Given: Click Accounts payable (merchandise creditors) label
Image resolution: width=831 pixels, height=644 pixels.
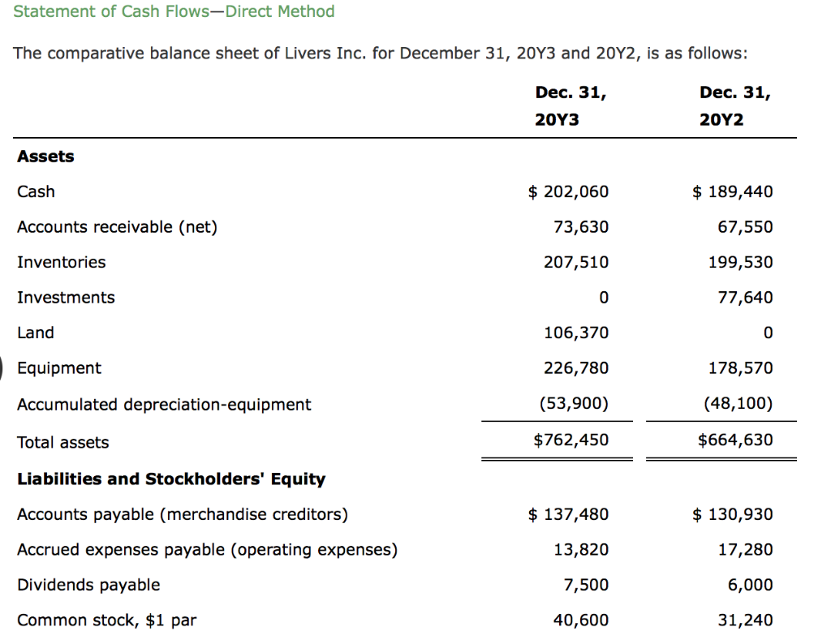Looking at the screenshot, I should (x=183, y=514).
